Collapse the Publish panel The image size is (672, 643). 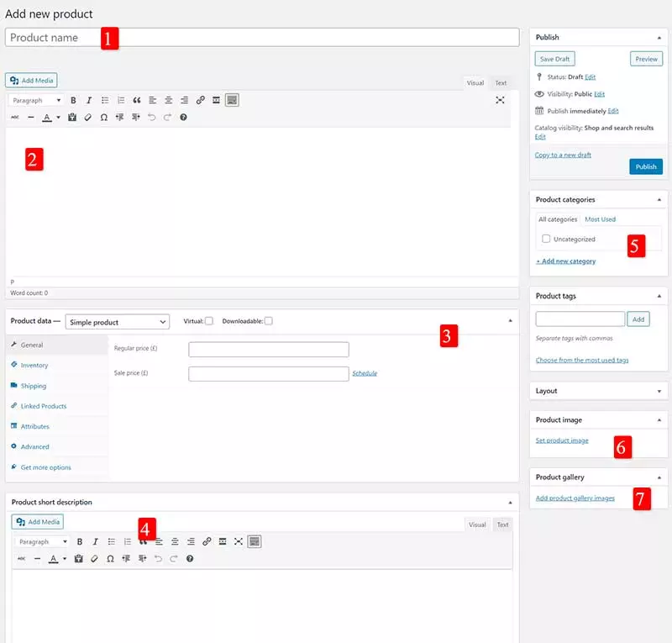coord(659,38)
